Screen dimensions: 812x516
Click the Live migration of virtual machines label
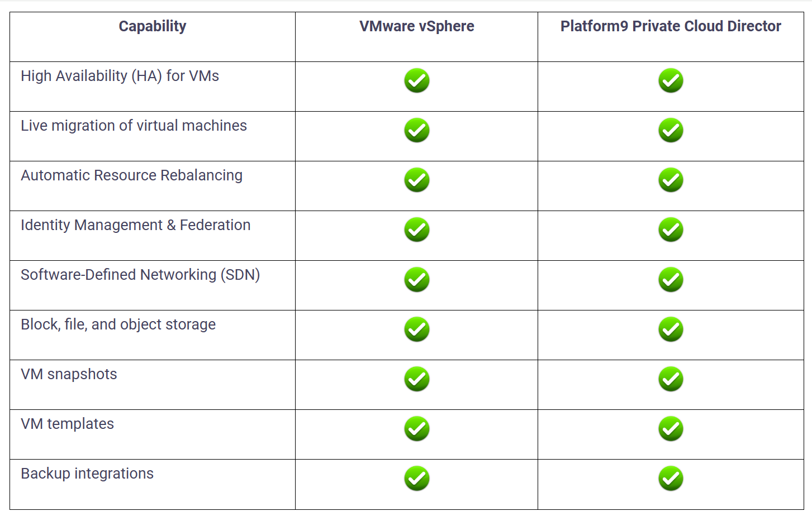tap(134, 126)
